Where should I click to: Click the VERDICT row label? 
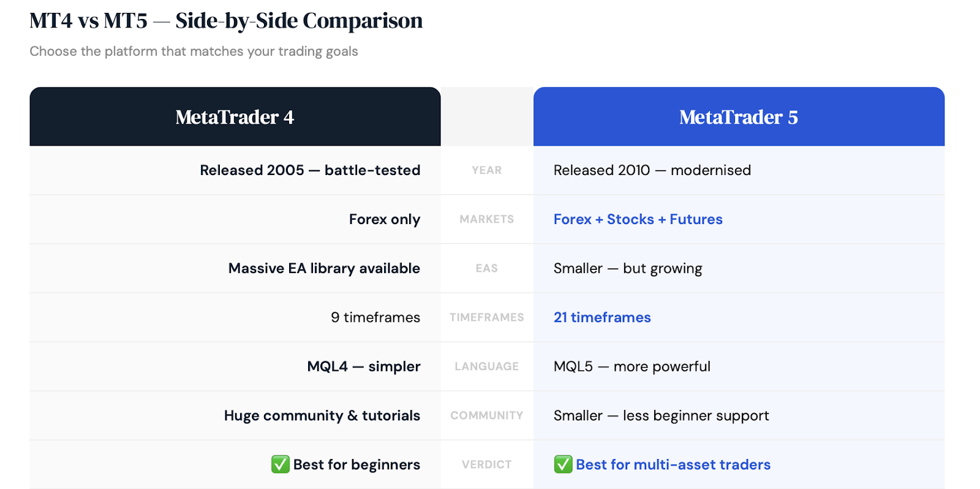click(487, 465)
